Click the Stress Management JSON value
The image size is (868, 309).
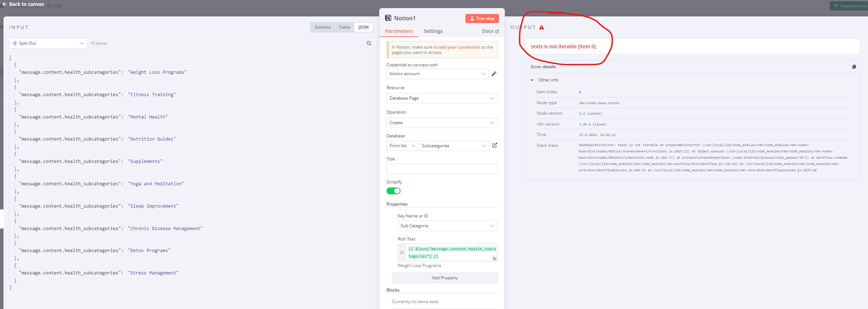[x=153, y=273]
